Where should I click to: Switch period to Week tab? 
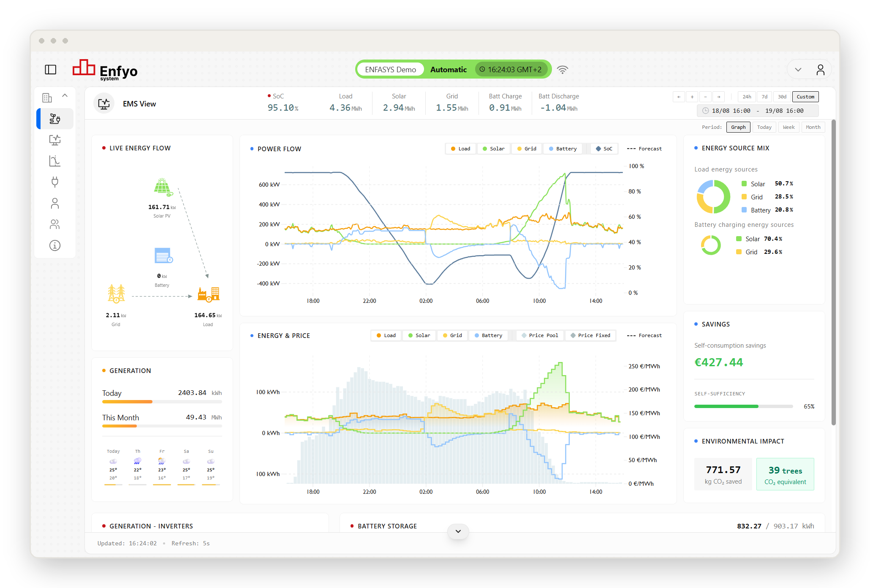pyautogui.click(x=788, y=127)
